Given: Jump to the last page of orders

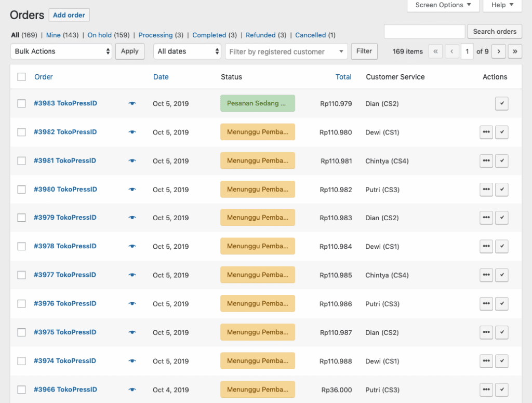Looking at the screenshot, I should 515,51.
